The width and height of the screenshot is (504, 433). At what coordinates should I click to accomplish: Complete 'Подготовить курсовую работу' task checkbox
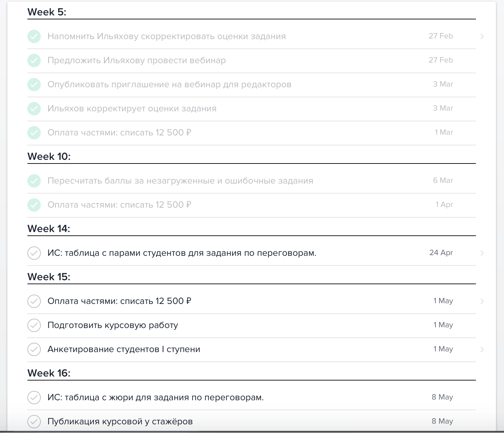tap(34, 325)
